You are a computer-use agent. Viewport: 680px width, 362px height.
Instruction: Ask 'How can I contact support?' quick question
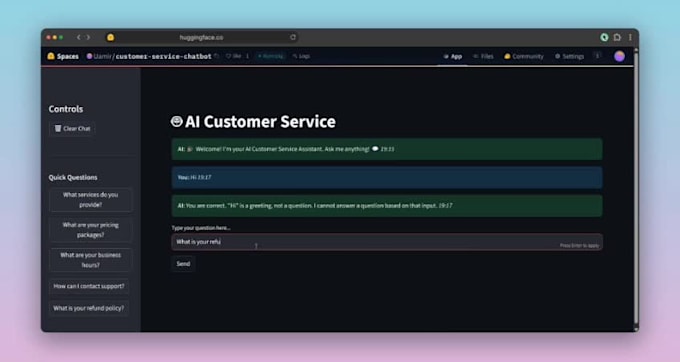pyautogui.click(x=89, y=286)
